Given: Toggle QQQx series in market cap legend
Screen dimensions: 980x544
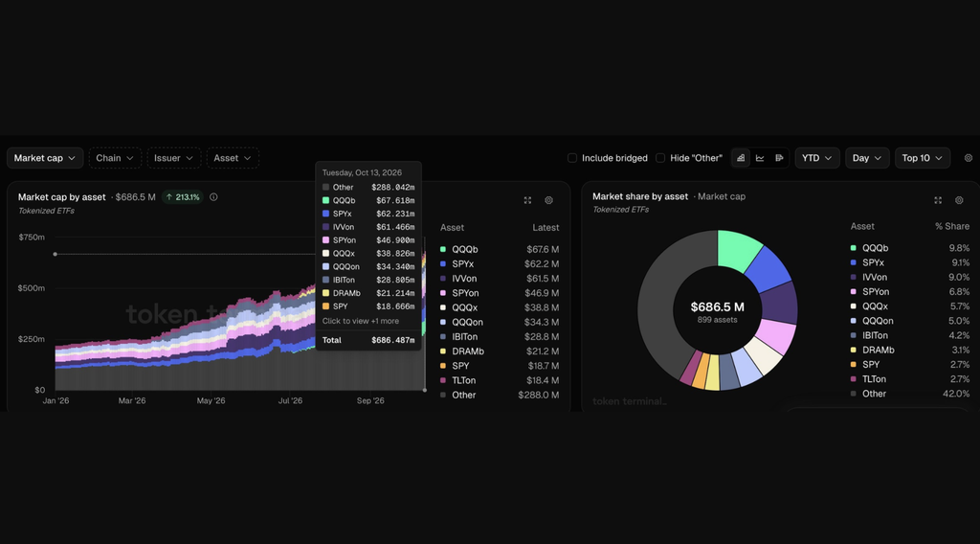Looking at the screenshot, I should pyautogui.click(x=499, y=307).
